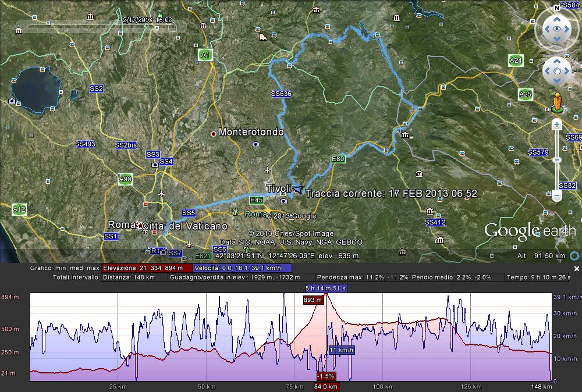The height and width of the screenshot is (392, 582).
Task: Zoom in with the plus button
Action: (x=556, y=125)
